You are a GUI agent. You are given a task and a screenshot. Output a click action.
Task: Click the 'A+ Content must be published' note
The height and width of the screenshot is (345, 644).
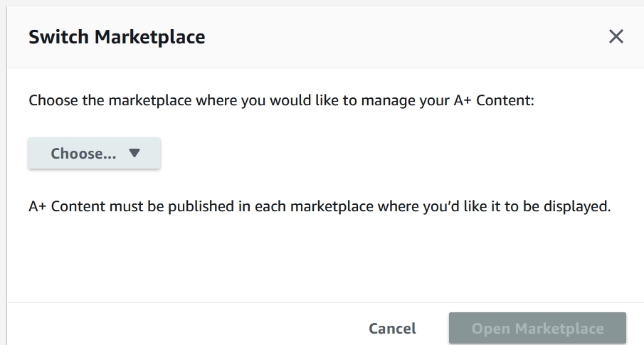pos(320,207)
